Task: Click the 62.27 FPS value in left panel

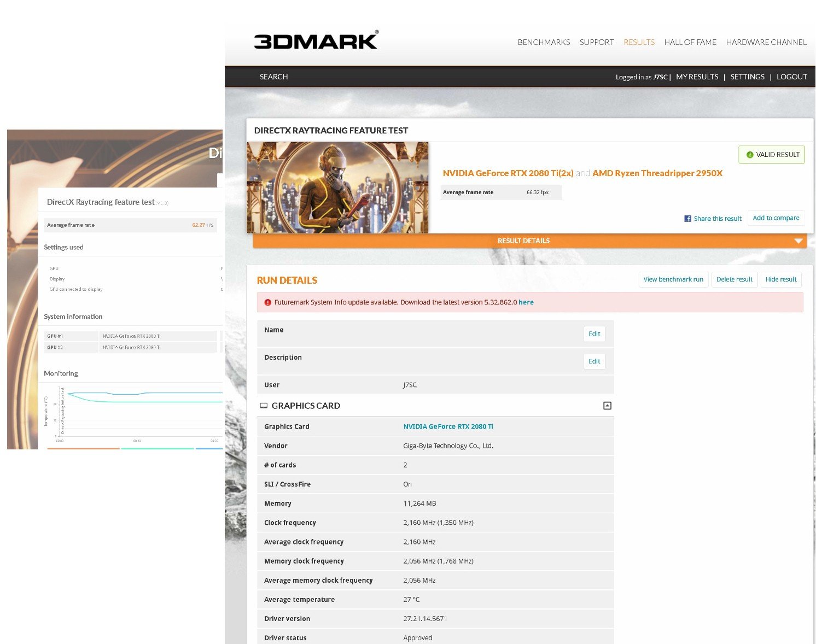Action: point(202,225)
